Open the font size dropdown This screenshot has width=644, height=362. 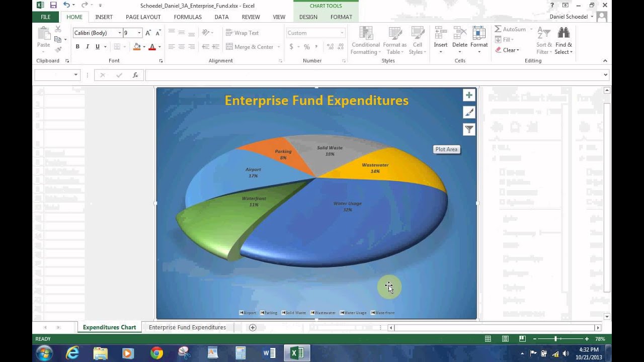[139, 33]
